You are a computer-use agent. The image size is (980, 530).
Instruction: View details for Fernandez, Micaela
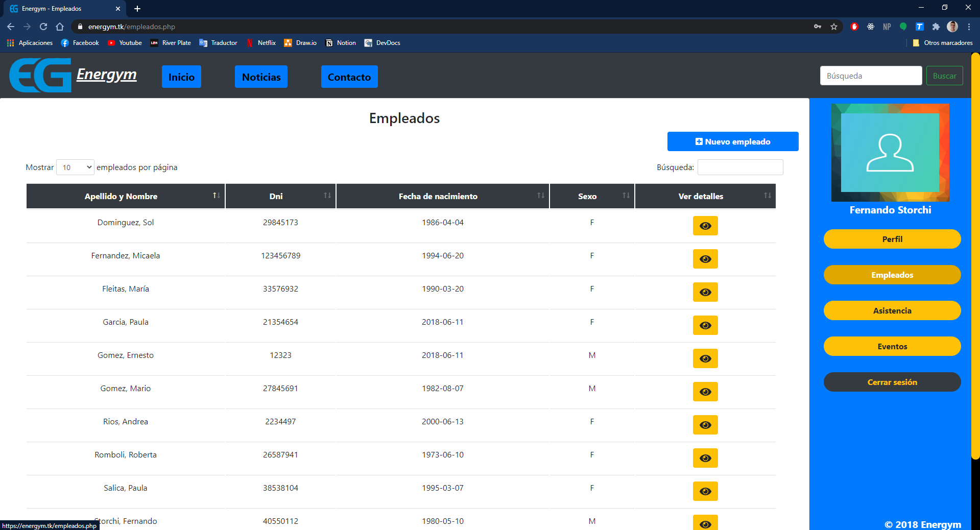coord(705,259)
